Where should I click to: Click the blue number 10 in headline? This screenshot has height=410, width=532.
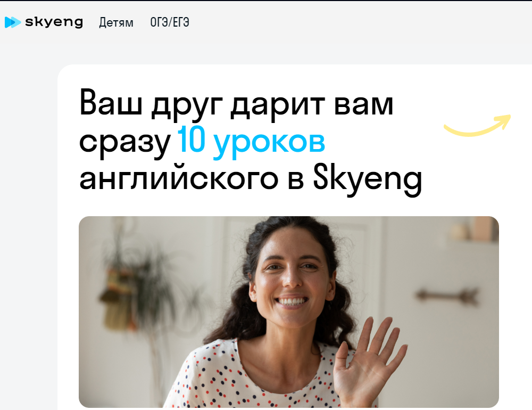[x=192, y=139]
